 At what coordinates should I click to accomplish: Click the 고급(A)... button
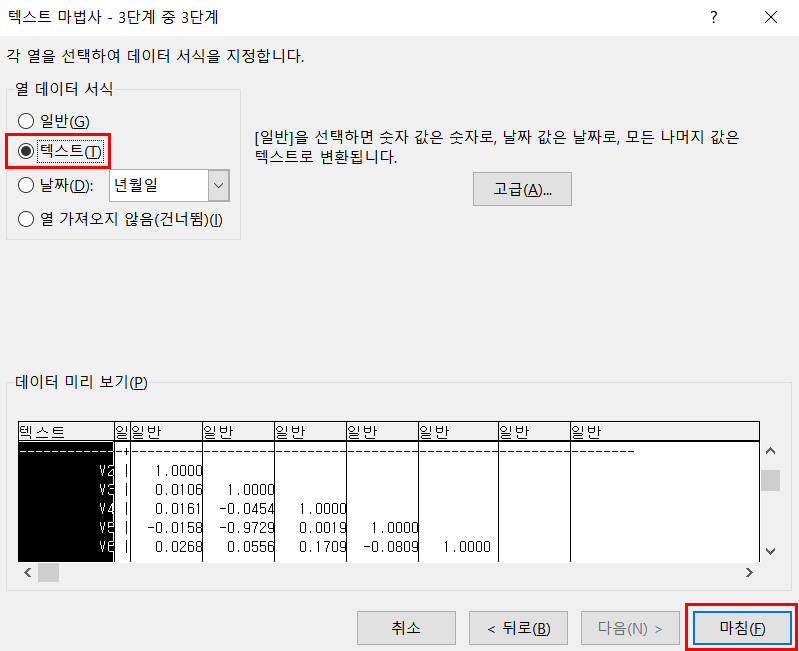pos(522,189)
